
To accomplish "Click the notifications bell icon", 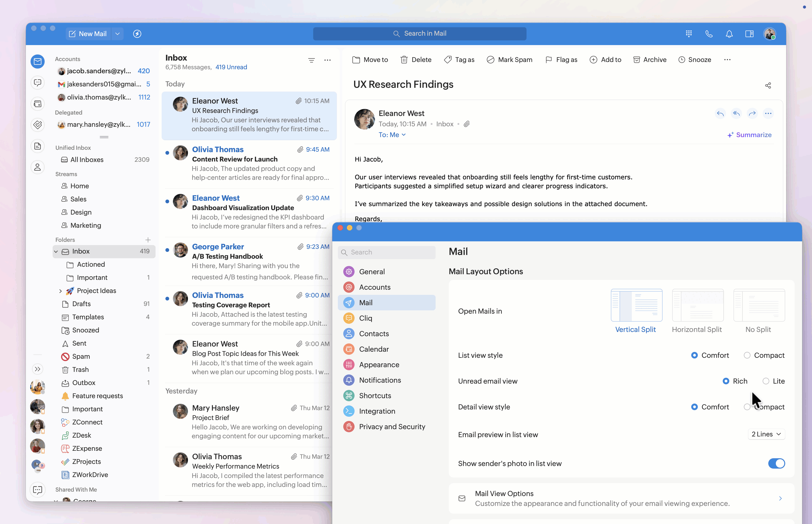I will coord(729,34).
